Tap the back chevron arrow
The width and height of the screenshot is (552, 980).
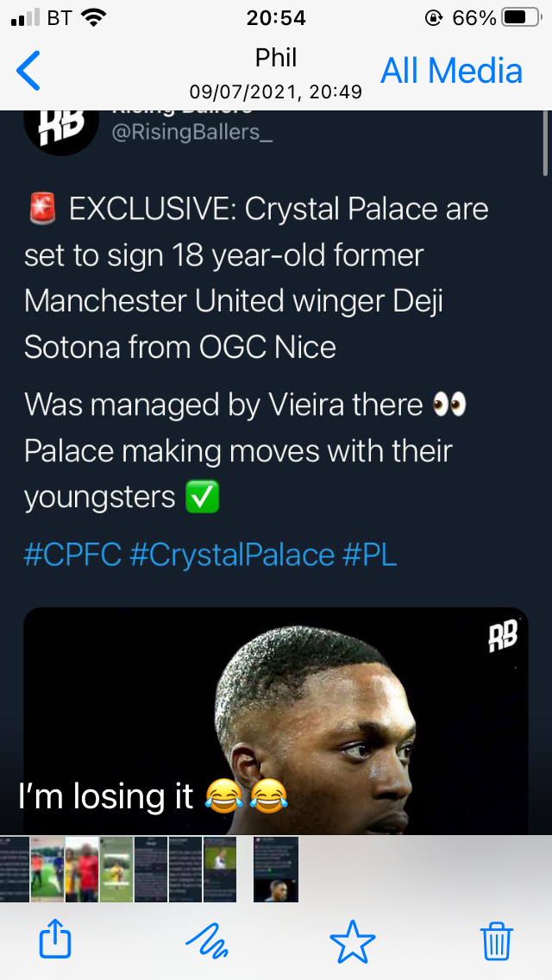[28, 71]
